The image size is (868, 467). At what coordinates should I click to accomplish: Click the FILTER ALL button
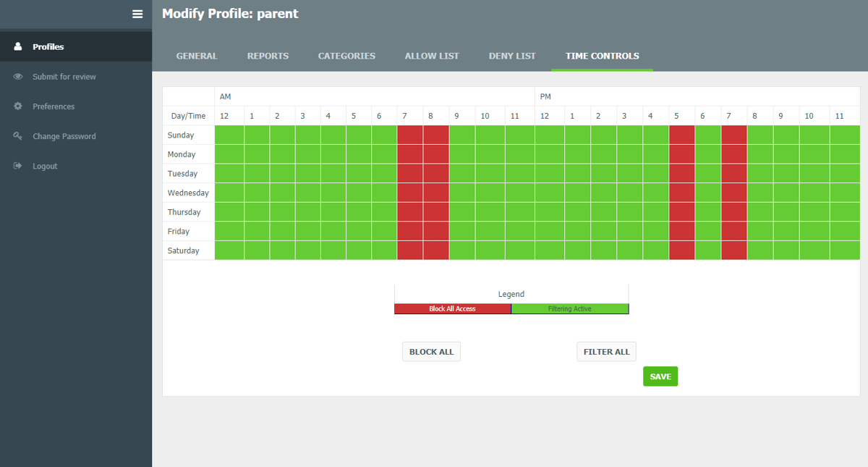point(606,351)
